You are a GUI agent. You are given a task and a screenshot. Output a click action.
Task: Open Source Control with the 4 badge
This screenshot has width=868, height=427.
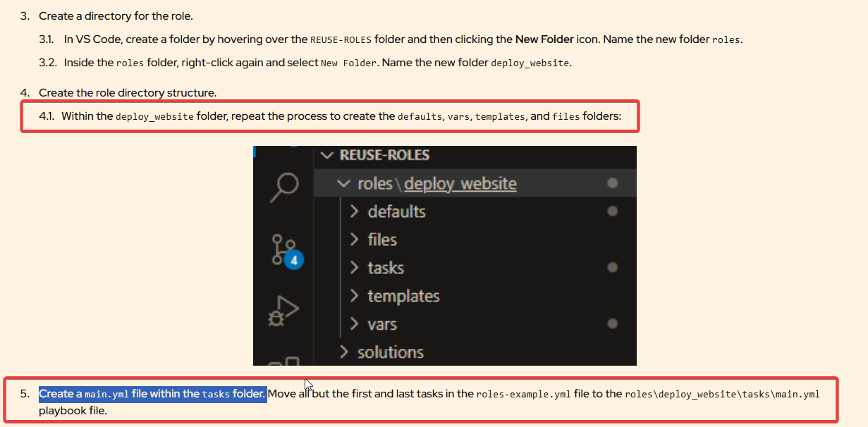(x=286, y=250)
